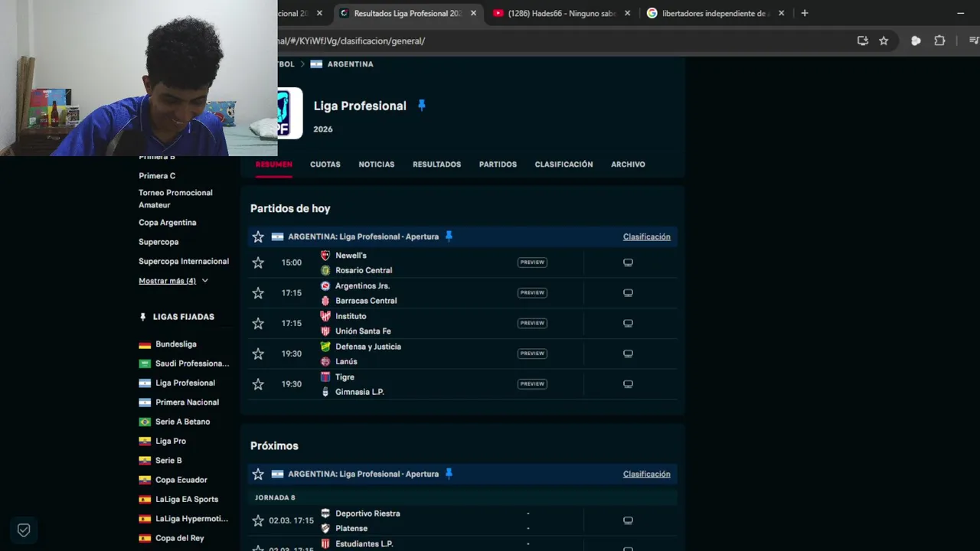Open the Archivo tab
This screenshot has width=980, height=551.
[x=628, y=165]
